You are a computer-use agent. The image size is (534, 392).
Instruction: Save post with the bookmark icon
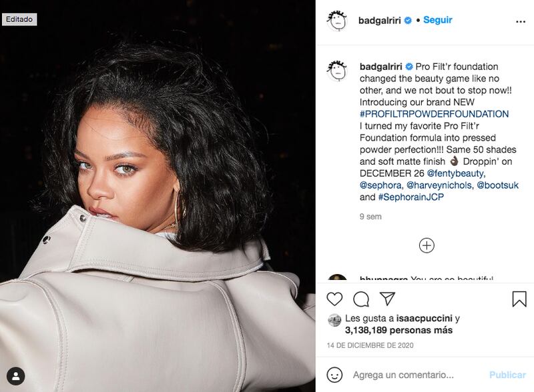(519, 299)
